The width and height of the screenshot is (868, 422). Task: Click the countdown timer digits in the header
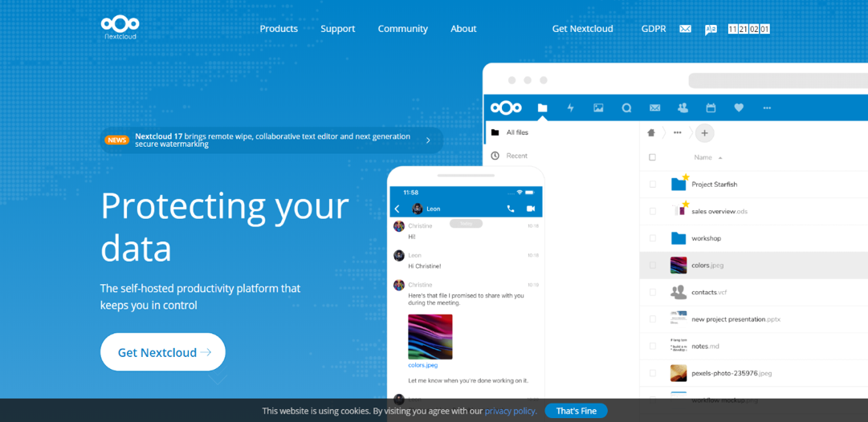coord(749,30)
